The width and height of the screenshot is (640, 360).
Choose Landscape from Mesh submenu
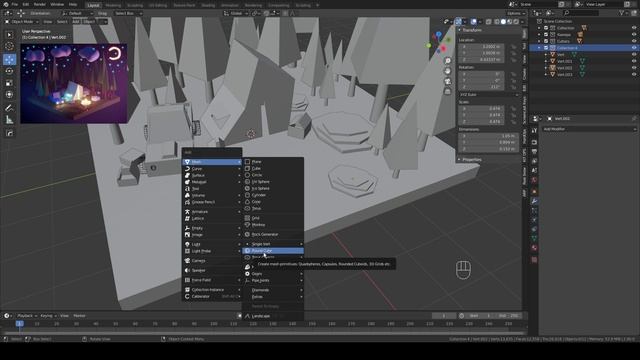(273, 316)
